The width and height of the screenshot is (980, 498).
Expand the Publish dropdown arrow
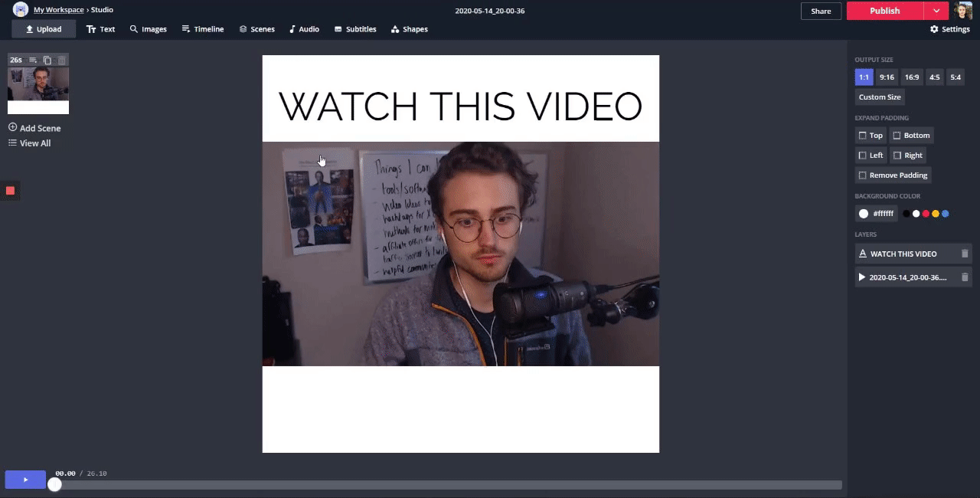point(936,11)
